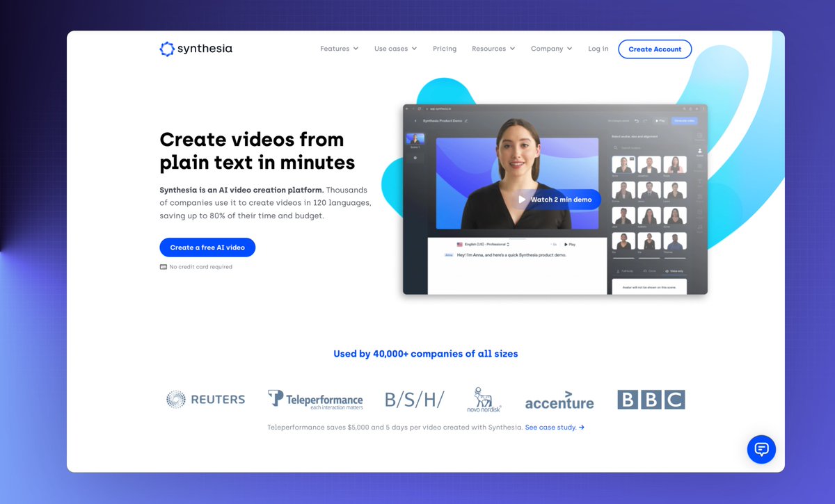Click the redo arrow in the demo editor
Image resolution: width=835 pixels, height=504 pixels.
pos(645,121)
